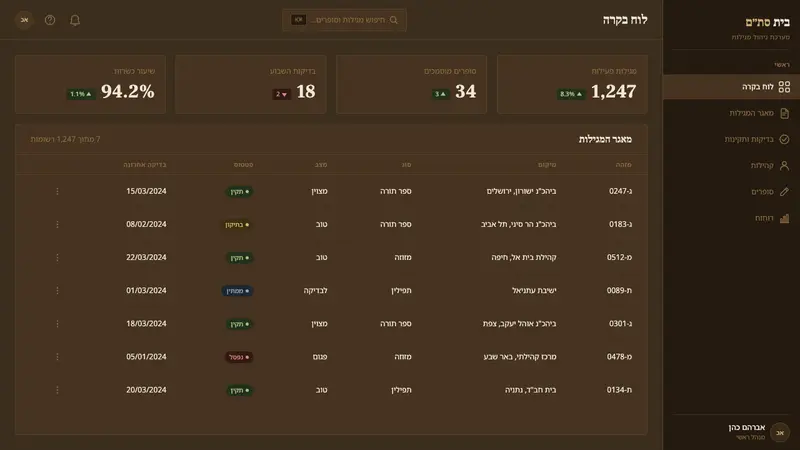Sort by סוג column header
800x450 pixels.
tap(406, 165)
